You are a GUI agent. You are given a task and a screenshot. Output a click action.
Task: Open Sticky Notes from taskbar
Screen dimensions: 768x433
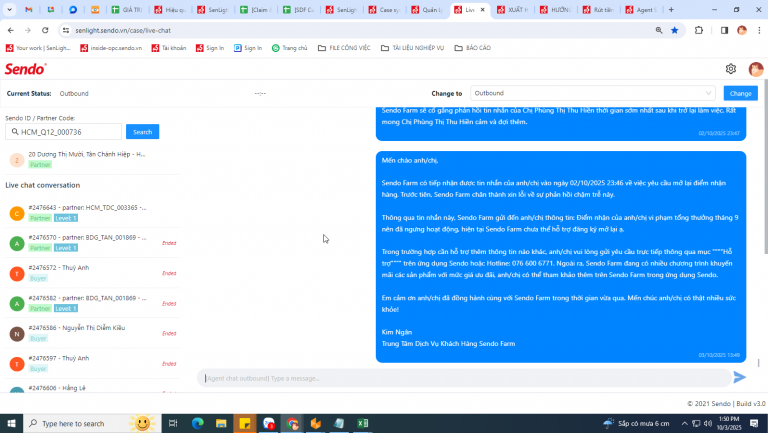(x=245, y=423)
